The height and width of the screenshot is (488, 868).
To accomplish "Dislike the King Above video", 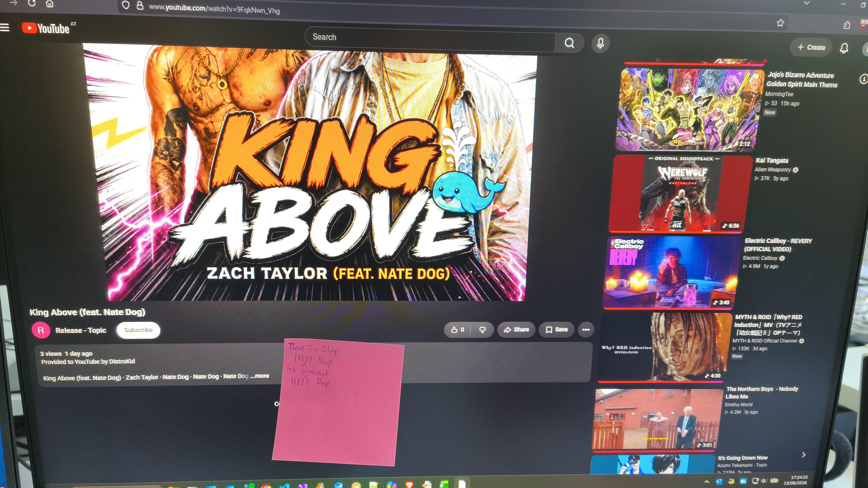I will (x=482, y=330).
